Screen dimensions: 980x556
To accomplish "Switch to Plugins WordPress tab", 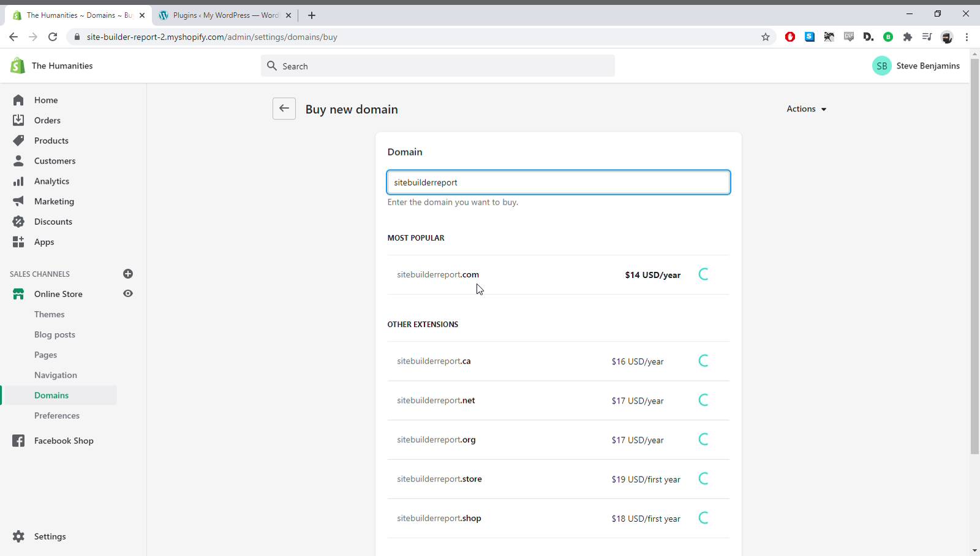I will (224, 15).
